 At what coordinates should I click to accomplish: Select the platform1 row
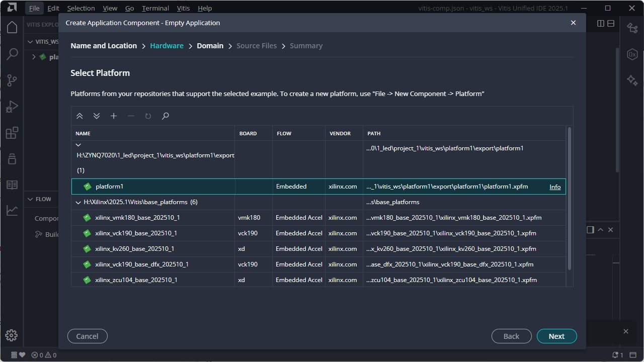coord(109,187)
